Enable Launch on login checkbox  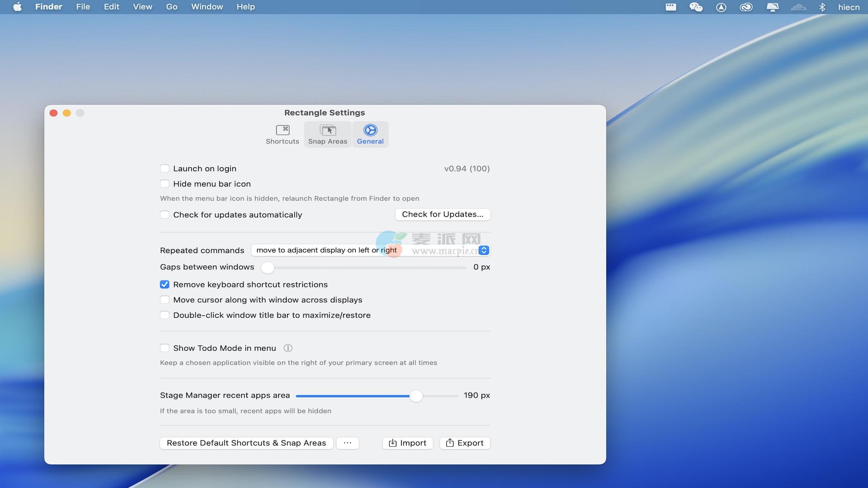pos(165,169)
